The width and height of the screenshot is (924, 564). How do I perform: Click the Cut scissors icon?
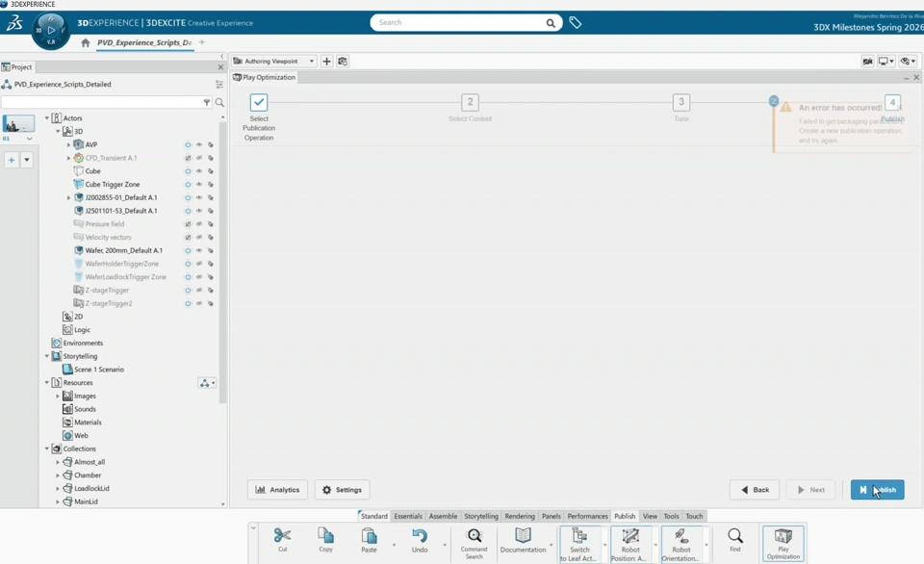tap(282, 536)
